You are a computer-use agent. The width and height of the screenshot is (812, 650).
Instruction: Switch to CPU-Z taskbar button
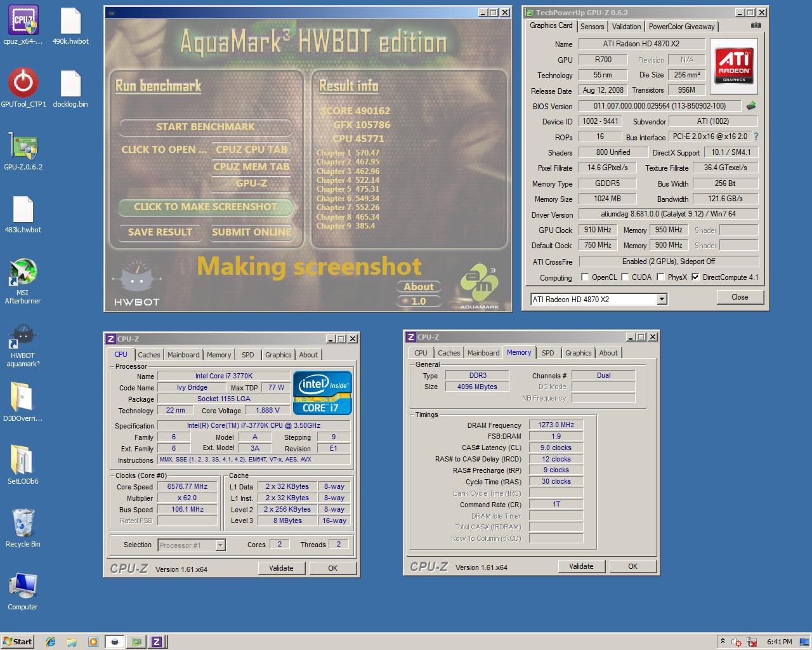157,642
